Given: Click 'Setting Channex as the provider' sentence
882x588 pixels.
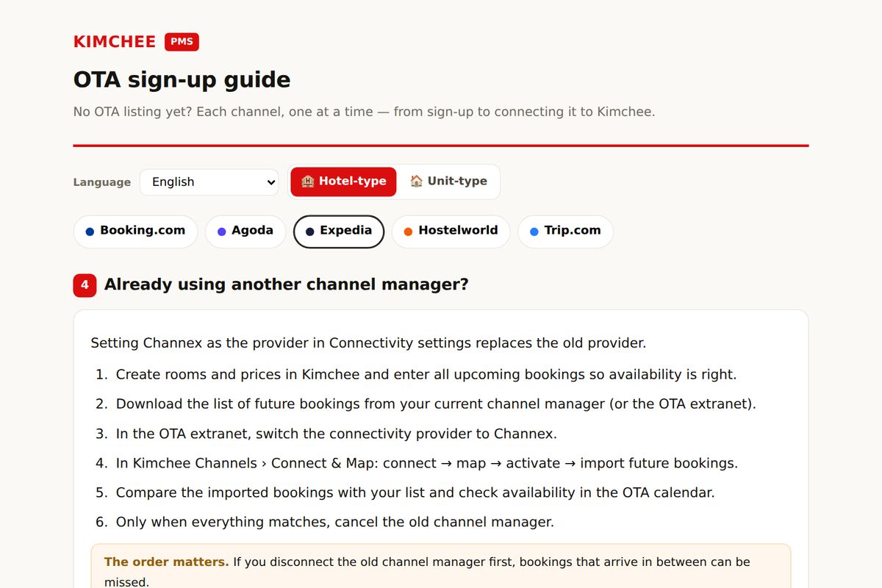Looking at the screenshot, I should pyautogui.click(x=368, y=343).
